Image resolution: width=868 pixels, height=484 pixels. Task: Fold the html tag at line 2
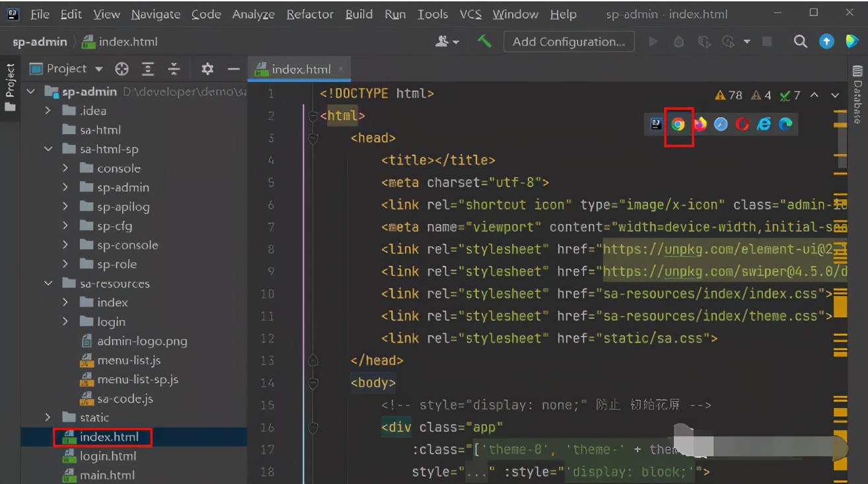tap(313, 116)
